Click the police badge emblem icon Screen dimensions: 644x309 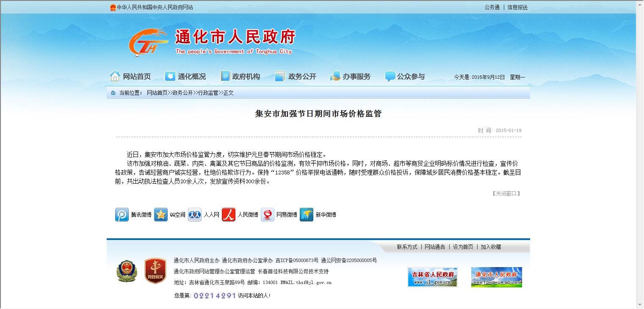coord(127,271)
